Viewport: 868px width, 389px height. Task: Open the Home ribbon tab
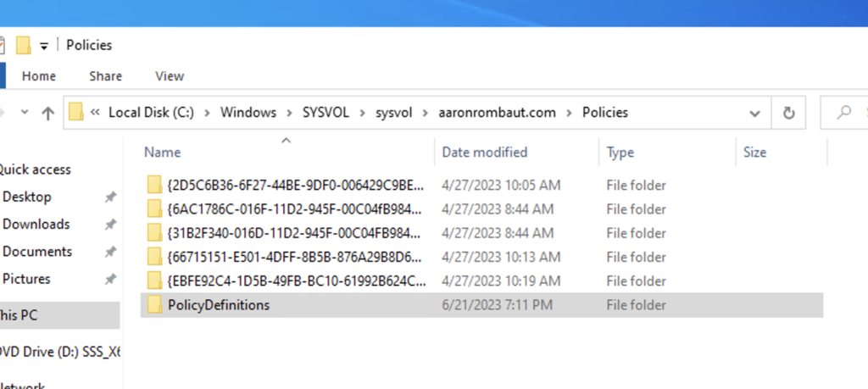click(39, 76)
